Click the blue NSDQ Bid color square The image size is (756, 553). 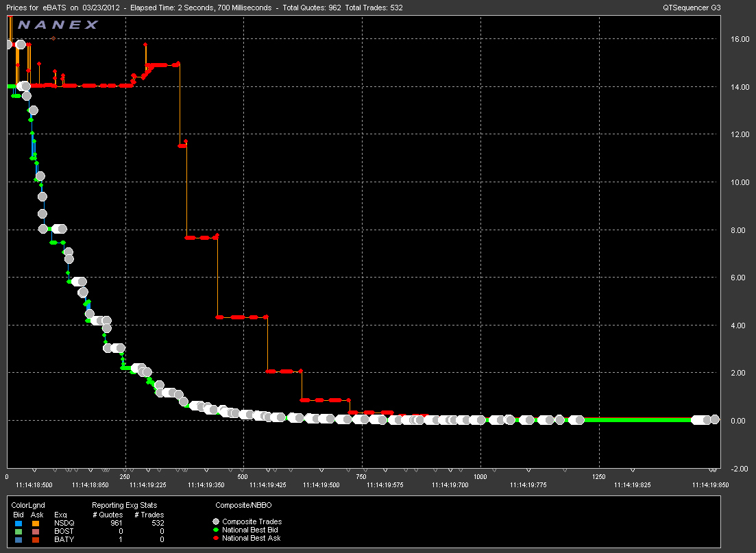click(x=18, y=523)
